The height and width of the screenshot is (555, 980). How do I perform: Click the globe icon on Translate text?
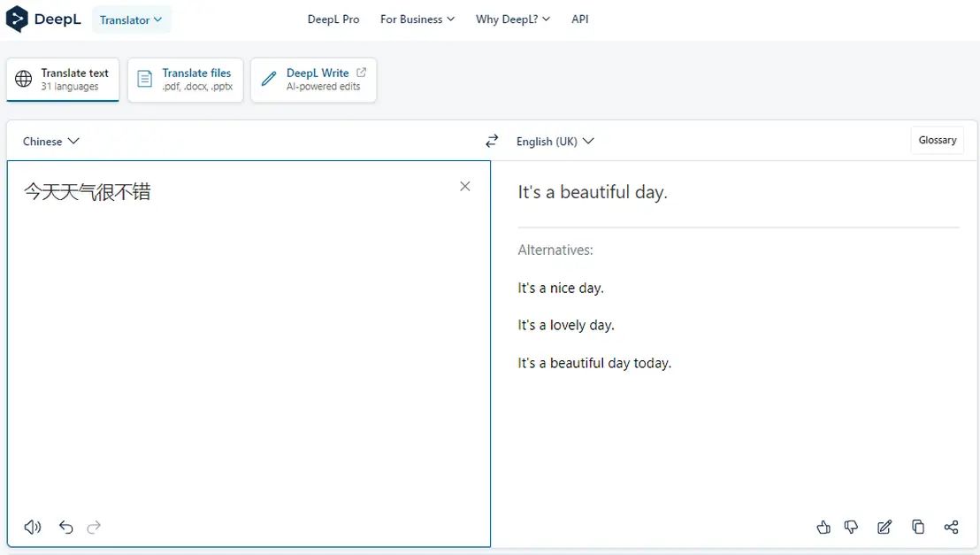(x=24, y=79)
